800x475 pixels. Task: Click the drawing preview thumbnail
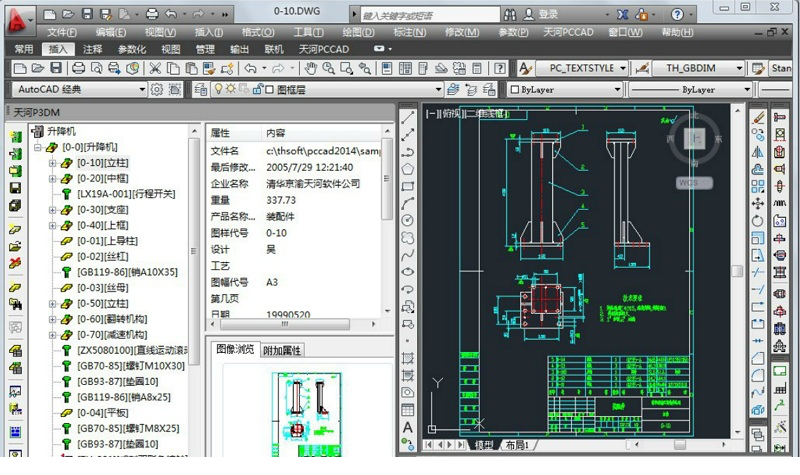point(306,414)
